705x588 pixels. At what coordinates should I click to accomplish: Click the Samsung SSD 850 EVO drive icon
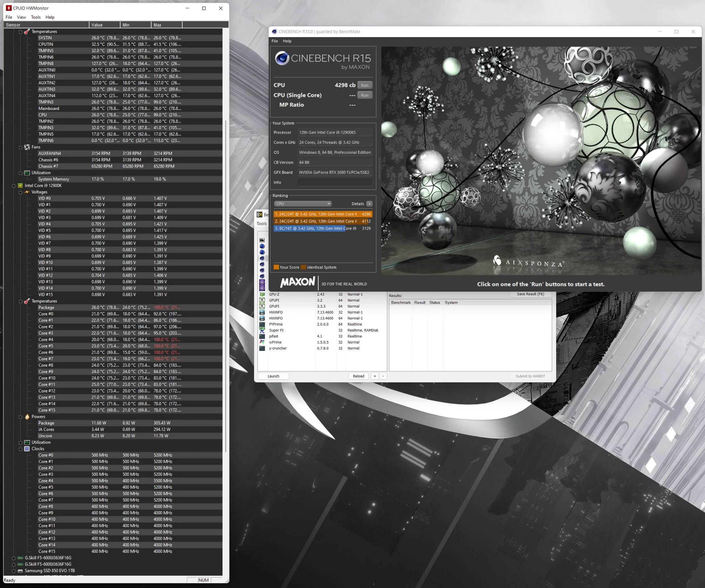21,571
